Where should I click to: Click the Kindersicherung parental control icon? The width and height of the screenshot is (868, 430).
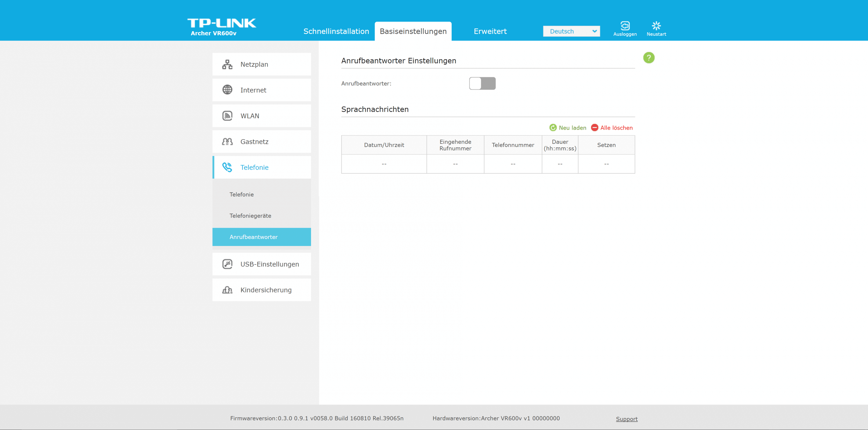(x=227, y=290)
